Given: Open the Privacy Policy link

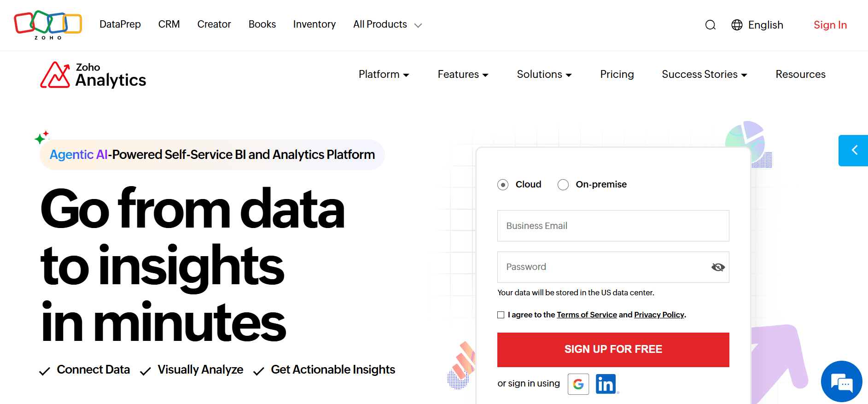Looking at the screenshot, I should click(659, 315).
